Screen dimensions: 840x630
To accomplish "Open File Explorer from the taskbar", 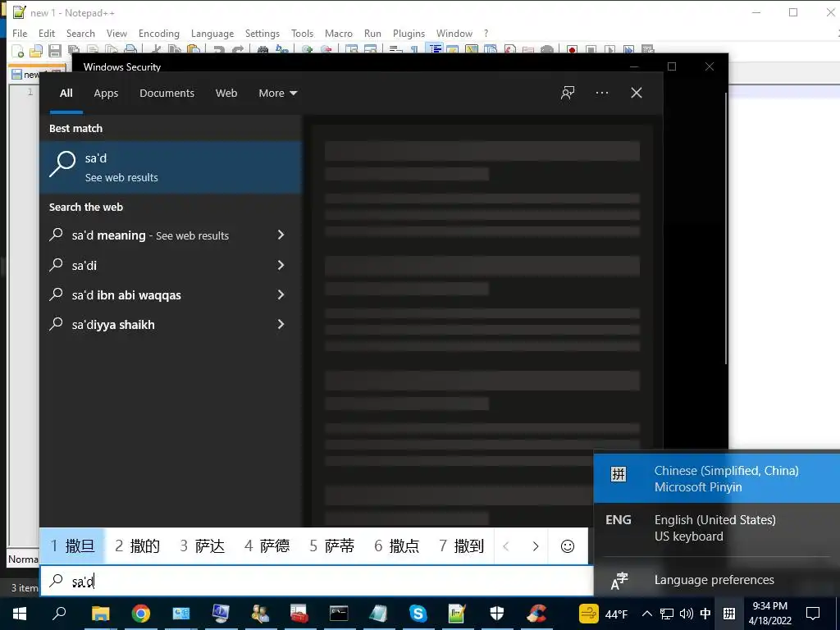I will click(100, 614).
